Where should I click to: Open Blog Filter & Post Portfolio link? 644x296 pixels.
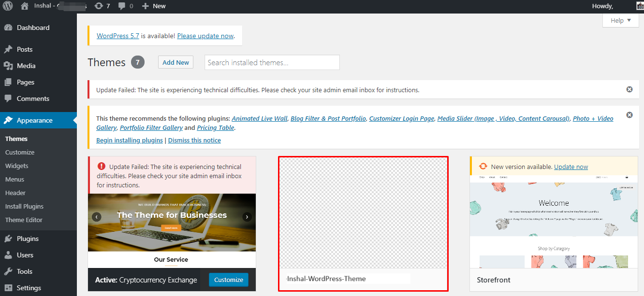coord(328,118)
